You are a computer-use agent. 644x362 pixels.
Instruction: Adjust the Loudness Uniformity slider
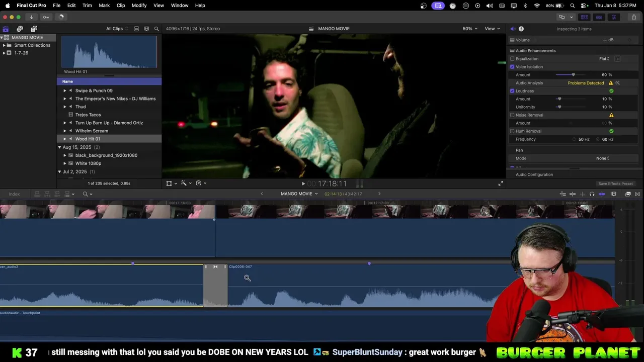559,107
